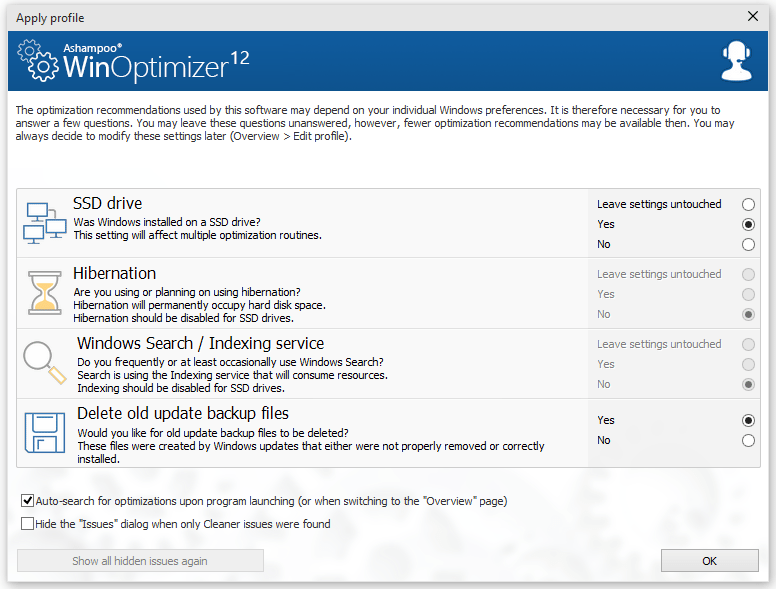
Task: Click 'Show all hidden issues again' button
Action: (140, 561)
